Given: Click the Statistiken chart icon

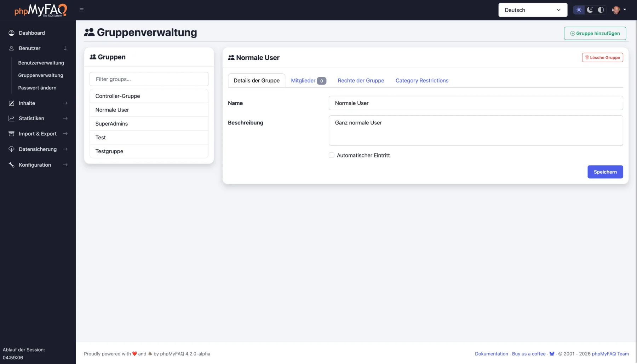Looking at the screenshot, I should click(11, 119).
